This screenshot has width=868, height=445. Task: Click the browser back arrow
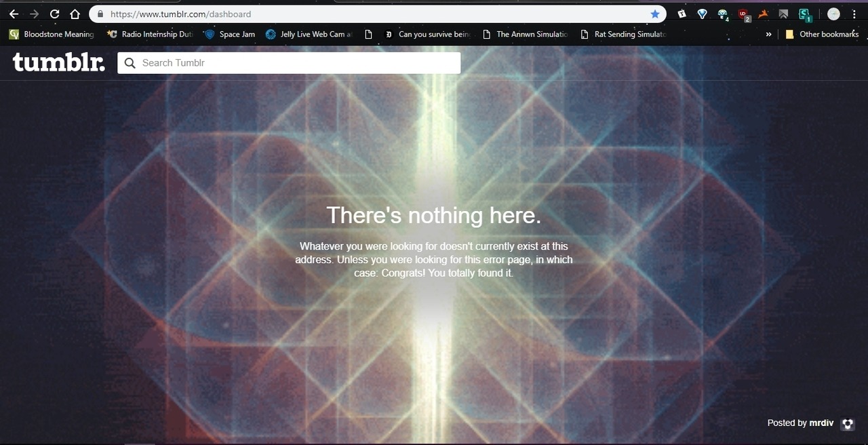(x=14, y=14)
